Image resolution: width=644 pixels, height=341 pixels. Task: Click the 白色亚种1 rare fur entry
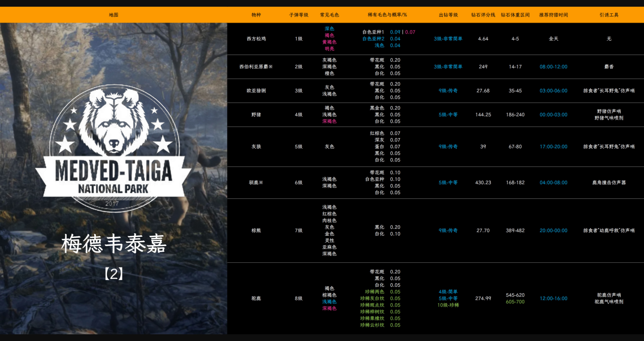coord(373,32)
